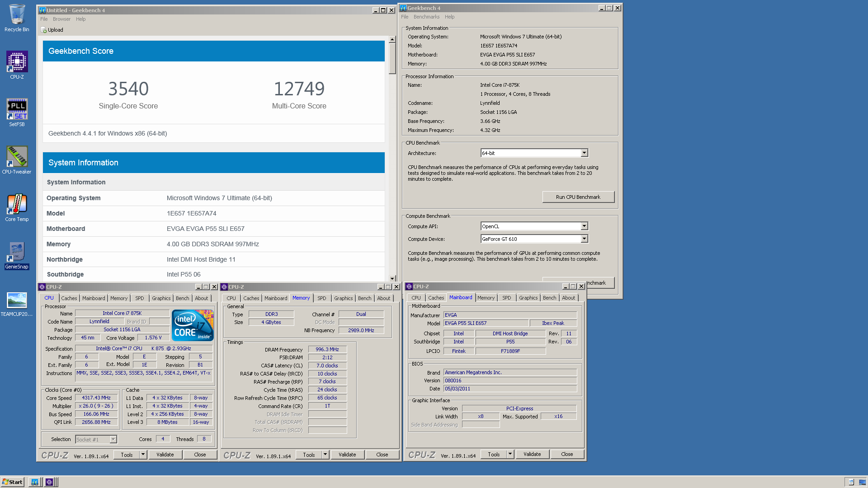This screenshot has width=868, height=488.
Task: Select Memory tab in first CPU-Z window
Action: point(119,298)
